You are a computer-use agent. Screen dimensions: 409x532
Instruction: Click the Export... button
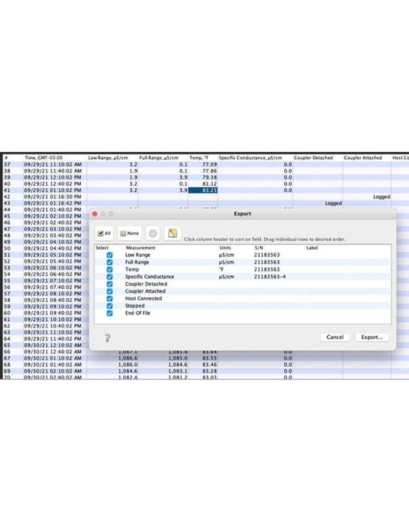click(372, 337)
